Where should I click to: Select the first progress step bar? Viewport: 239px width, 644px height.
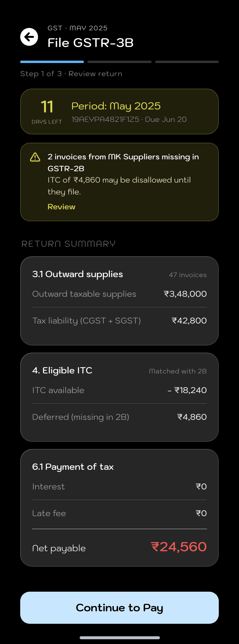52,62
